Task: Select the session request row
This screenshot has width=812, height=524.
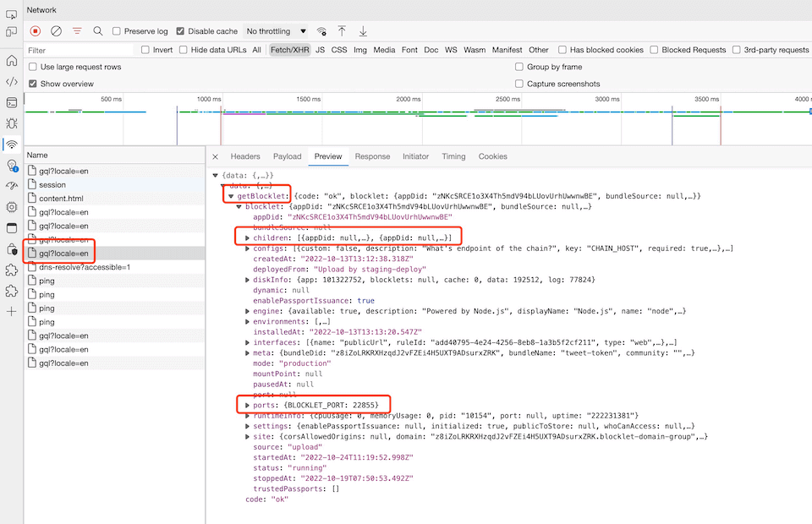Action: (52, 185)
